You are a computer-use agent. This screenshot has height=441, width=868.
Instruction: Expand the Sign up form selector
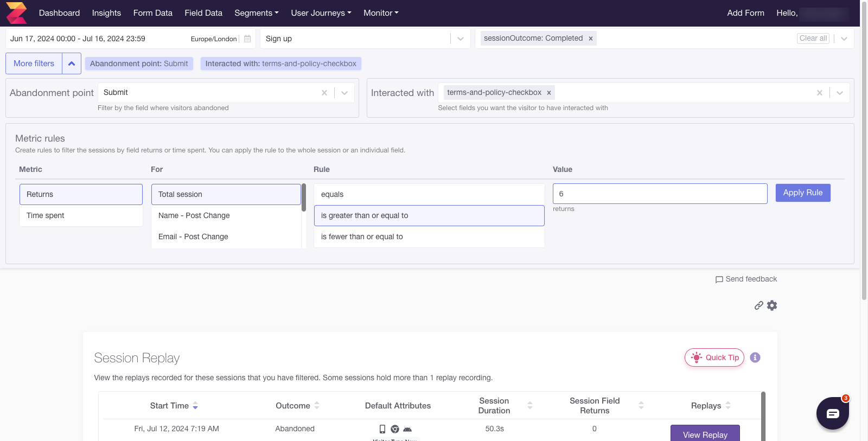pos(461,39)
